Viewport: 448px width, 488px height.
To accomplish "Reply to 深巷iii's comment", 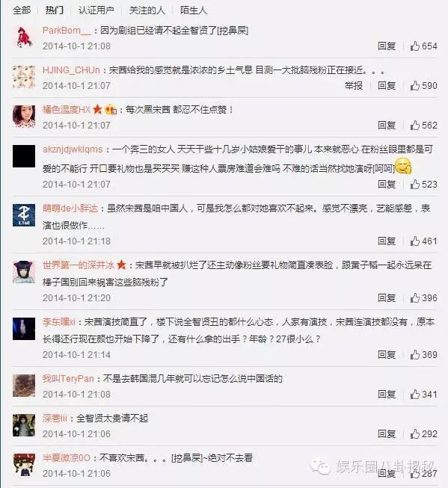I will 387,434.
